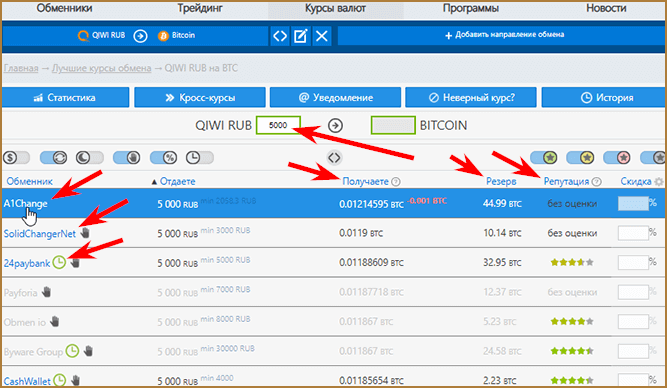The height and width of the screenshot is (388, 667).
Task: Click the hand icon next to Payforia
Action: [46, 292]
